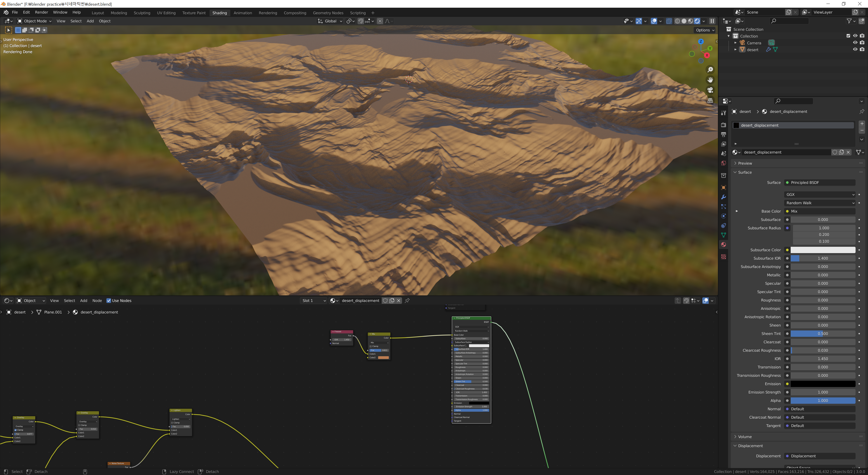The width and height of the screenshot is (868, 475).
Task: Click the viewport Options button
Action: click(x=705, y=30)
